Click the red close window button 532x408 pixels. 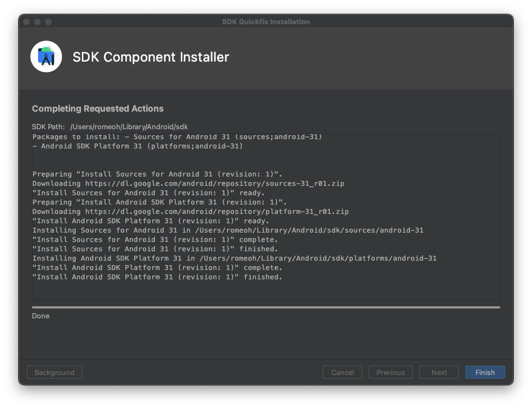26,22
